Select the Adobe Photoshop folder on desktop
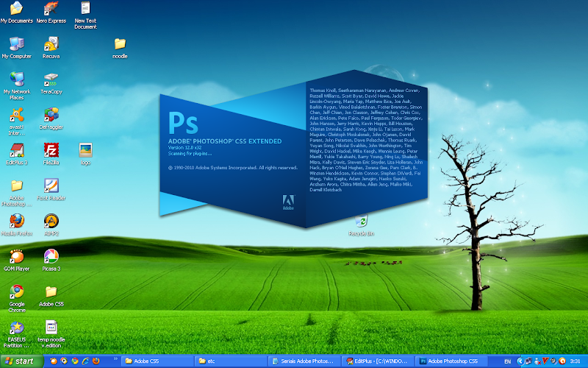This screenshot has height=368, width=588. click(16, 192)
